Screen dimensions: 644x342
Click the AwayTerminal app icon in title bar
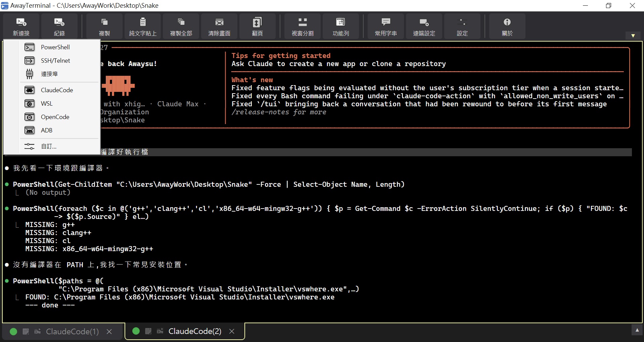[5, 6]
